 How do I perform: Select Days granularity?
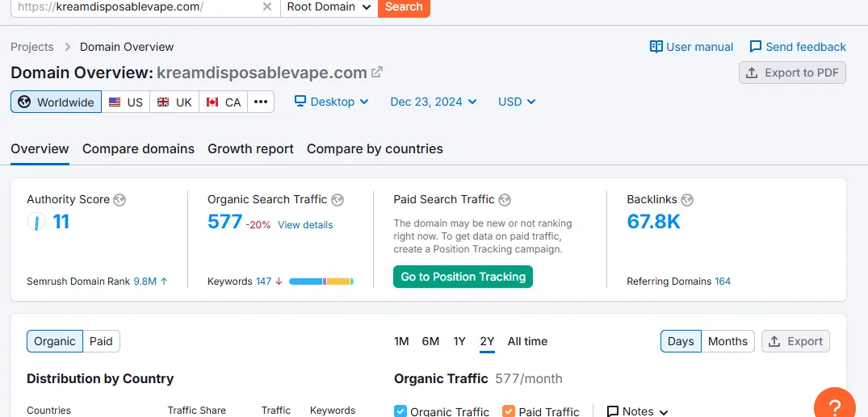681,341
